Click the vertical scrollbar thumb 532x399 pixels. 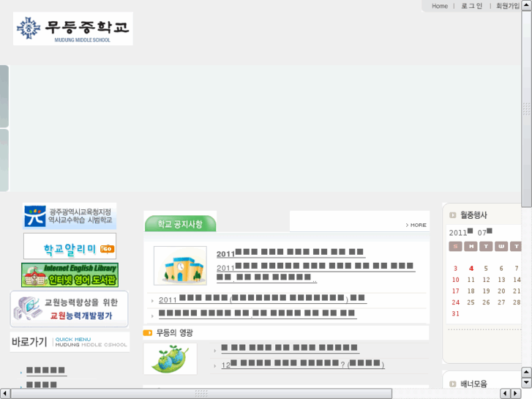[x=527, y=108]
